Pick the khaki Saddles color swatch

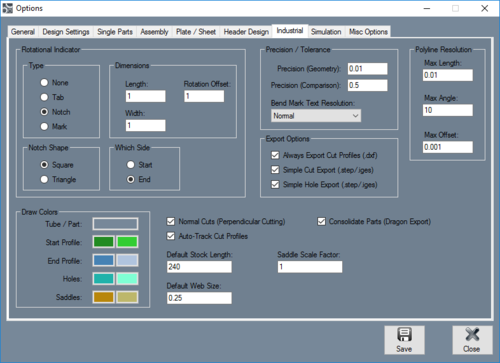click(x=127, y=297)
